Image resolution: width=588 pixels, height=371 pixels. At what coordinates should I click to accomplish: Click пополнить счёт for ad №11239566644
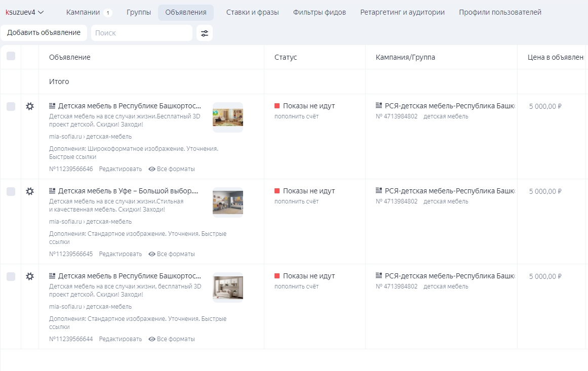coord(297,286)
